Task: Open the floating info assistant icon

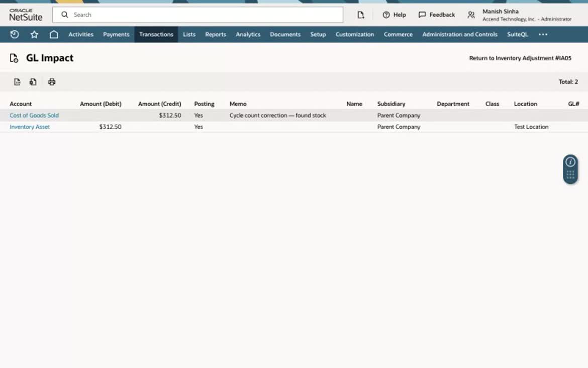Action: click(570, 162)
